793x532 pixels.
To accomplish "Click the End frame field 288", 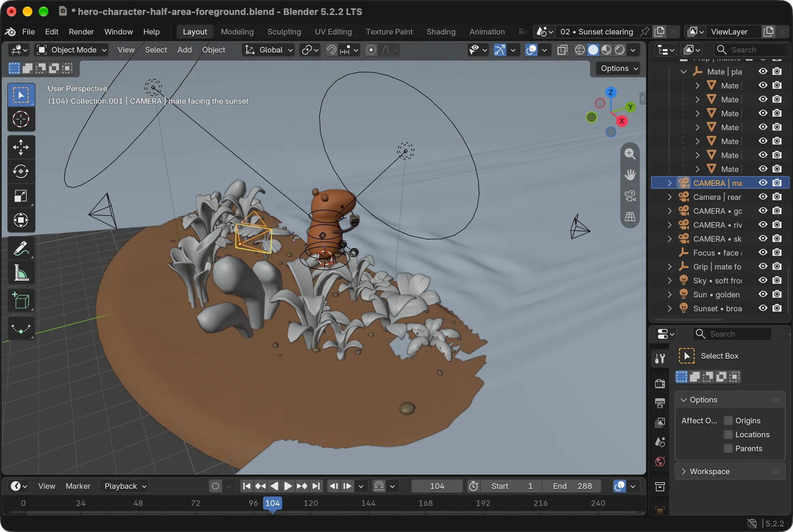I will (572, 486).
